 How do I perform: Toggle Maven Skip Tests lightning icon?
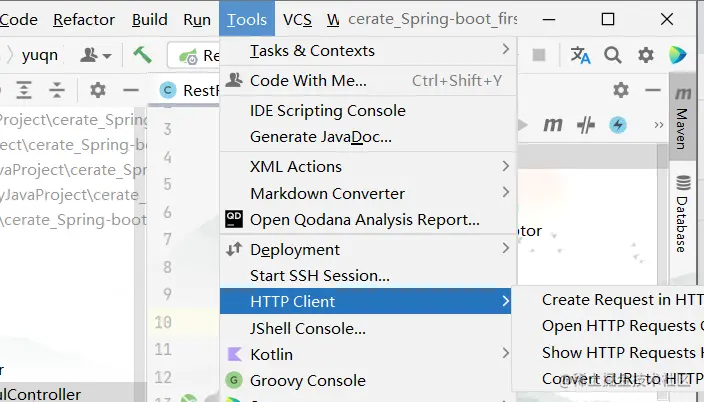[618, 125]
